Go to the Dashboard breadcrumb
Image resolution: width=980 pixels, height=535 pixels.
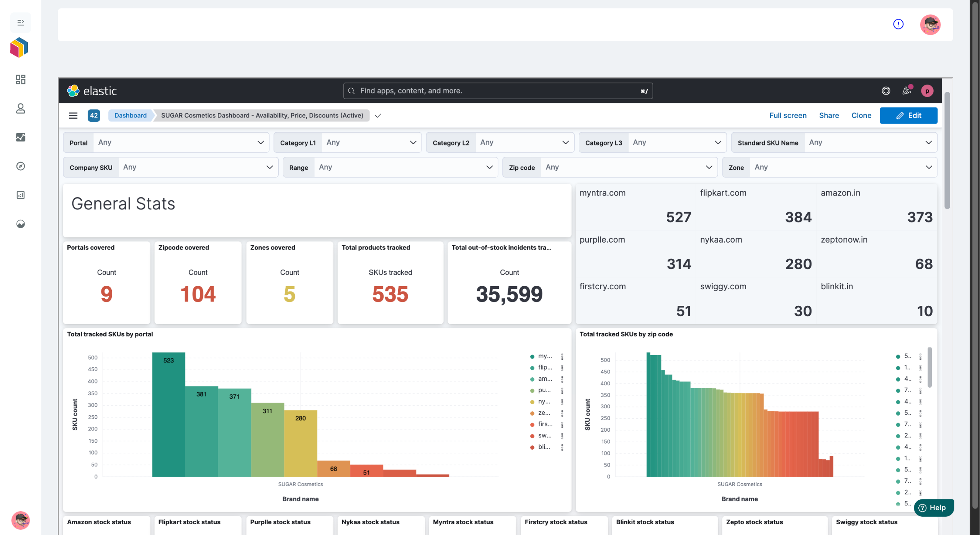click(x=130, y=116)
